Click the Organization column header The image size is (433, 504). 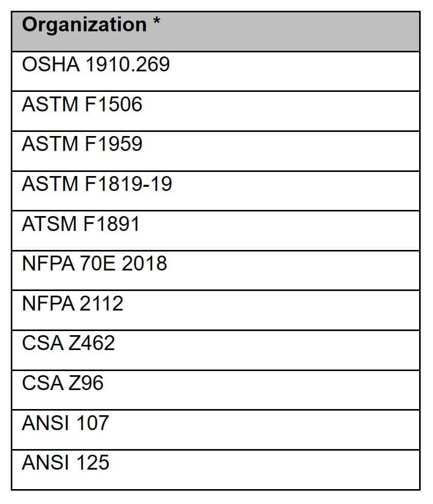click(x=84, y=26)
